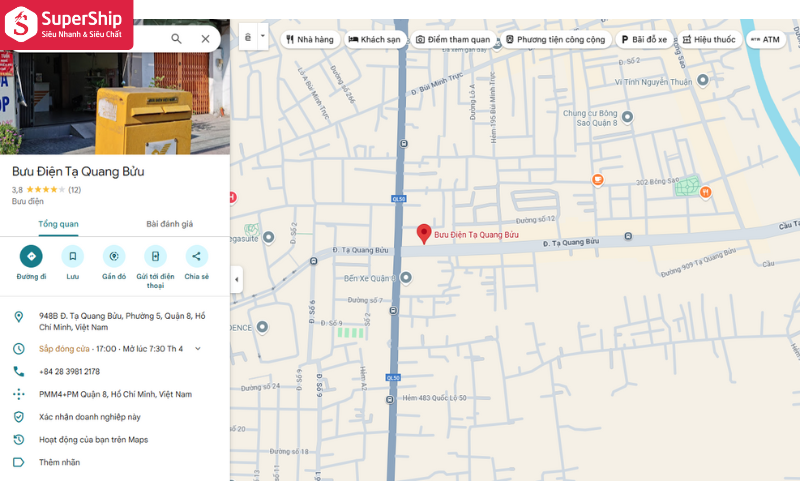Filter map by Phương tiện công cộng
The image size is (800, 500).
pyautogui.click(x=556, y=39)
